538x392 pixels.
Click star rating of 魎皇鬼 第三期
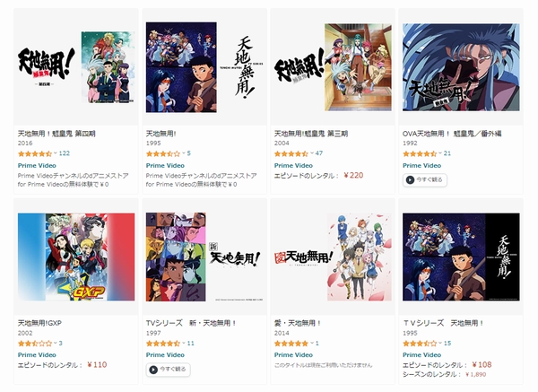point(291,153)
